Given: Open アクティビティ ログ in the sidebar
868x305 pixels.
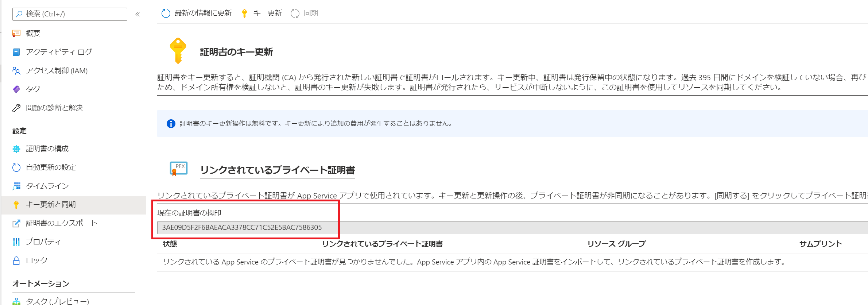Looking at the screenshot, I should [x=59, y=52].
